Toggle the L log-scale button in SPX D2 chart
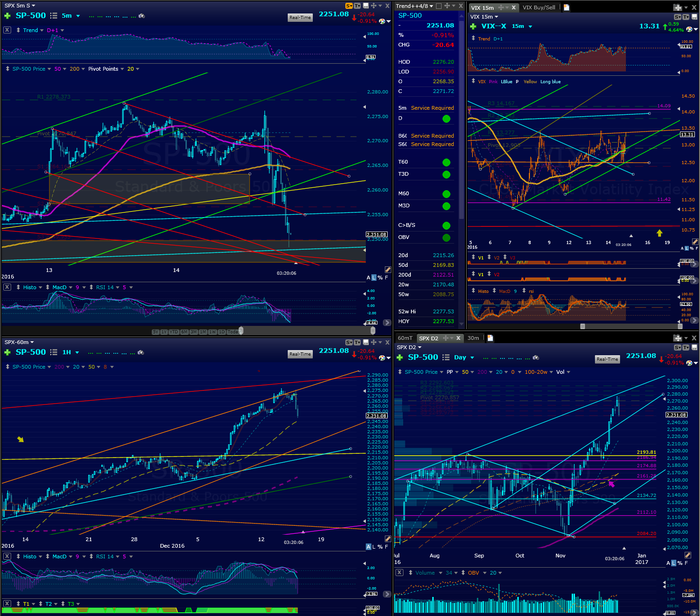 coord(674,563)
